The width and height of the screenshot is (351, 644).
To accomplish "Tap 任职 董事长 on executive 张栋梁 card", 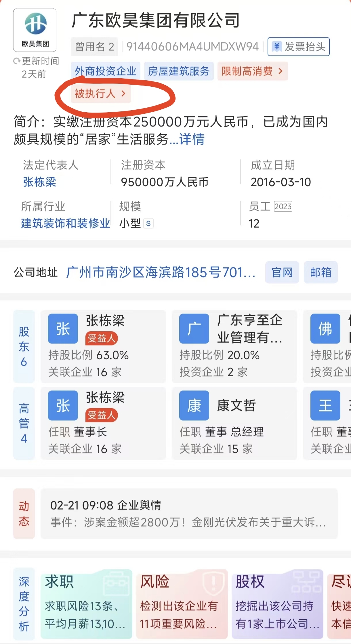I will coord(78,432).
